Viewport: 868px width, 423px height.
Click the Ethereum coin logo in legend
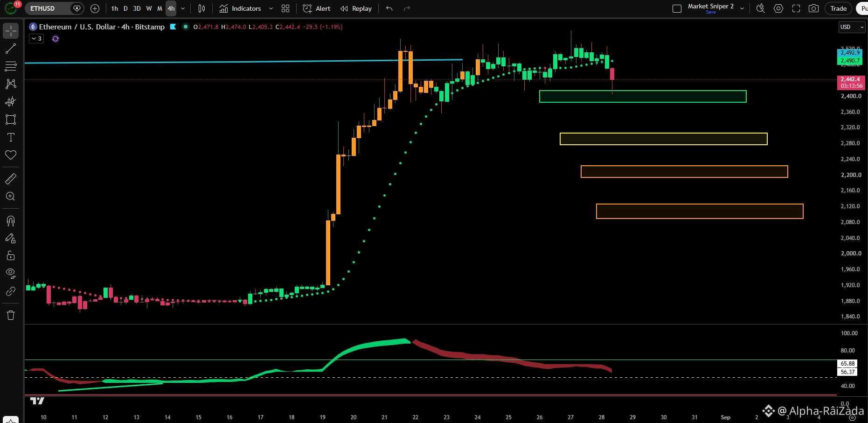33,27
